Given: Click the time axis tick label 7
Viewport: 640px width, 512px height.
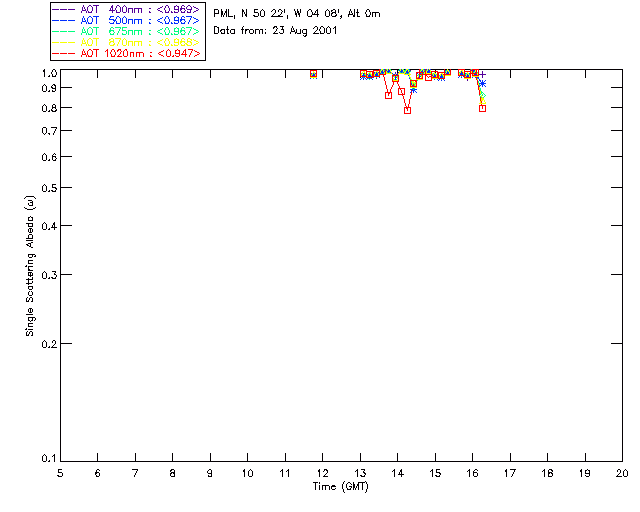Looking at the screenshot, I should [135, 473].
